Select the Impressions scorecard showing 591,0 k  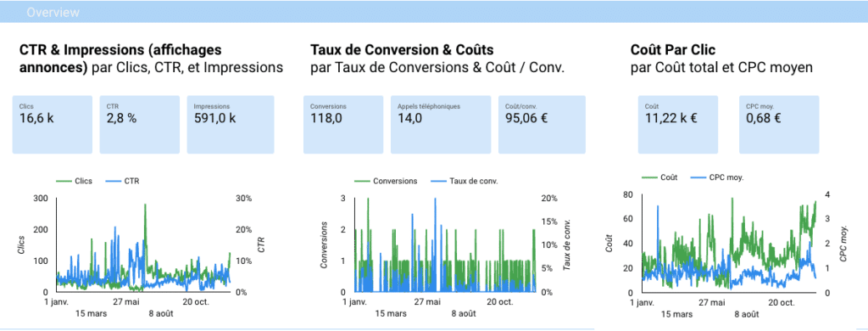coord(231,125)
